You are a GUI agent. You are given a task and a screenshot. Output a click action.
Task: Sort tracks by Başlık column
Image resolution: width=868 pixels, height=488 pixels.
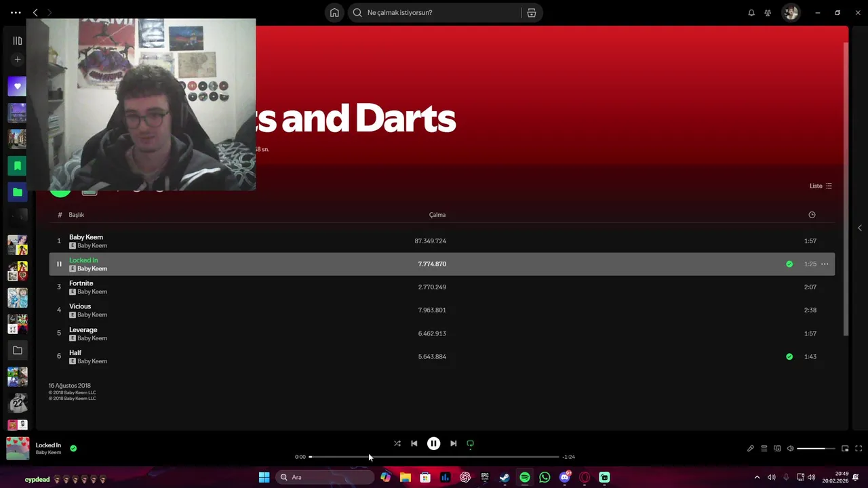(x=76, y=215)
